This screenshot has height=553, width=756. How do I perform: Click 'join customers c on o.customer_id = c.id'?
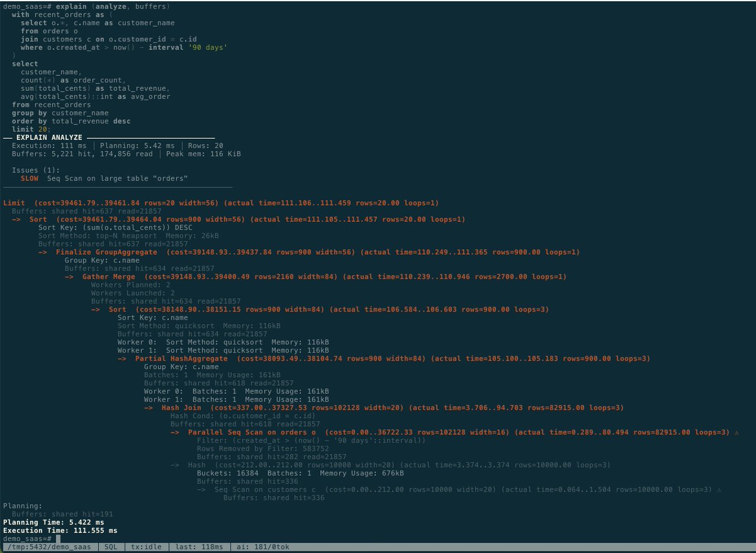108,39
